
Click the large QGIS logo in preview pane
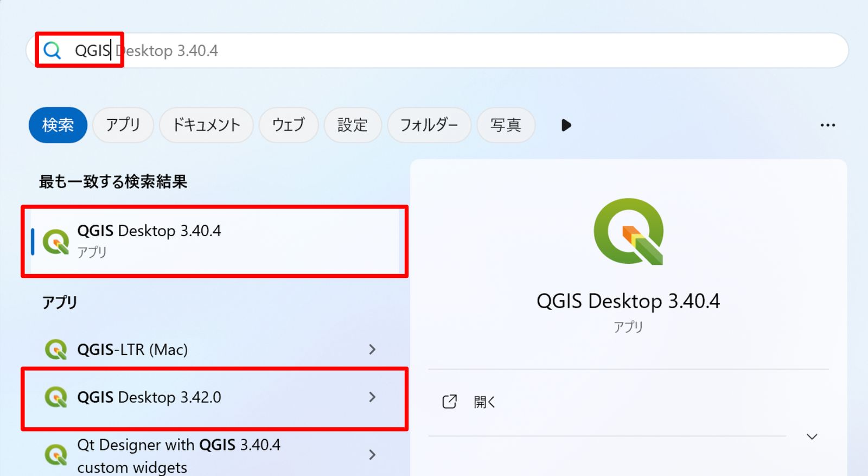coord(629,232)
